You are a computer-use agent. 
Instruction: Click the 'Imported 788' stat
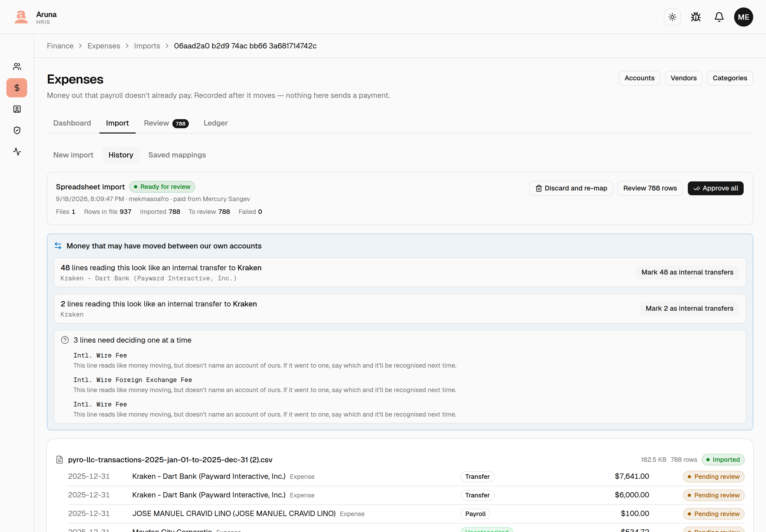point(160,212)
